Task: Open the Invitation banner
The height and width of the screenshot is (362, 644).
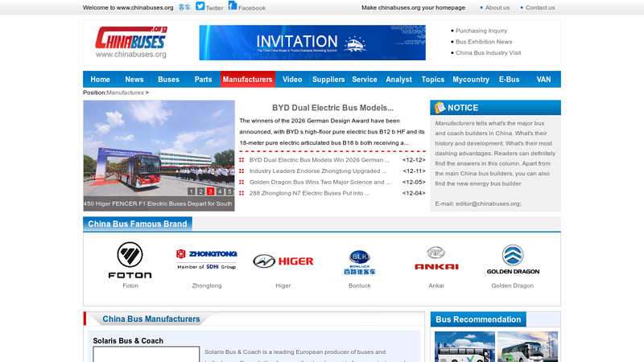Action: click(x=312, y=43)
